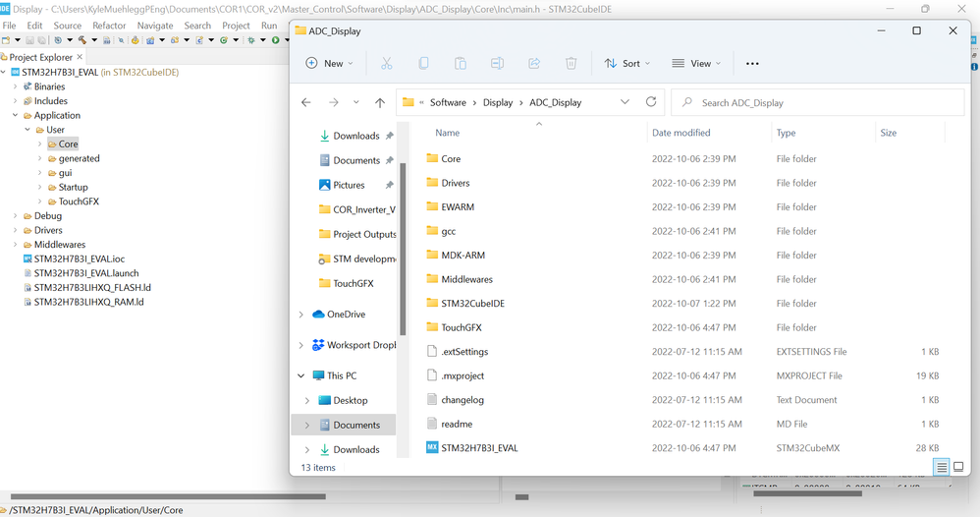Click Display in the address breadcrumb

pyautogui.click(x=498, y=102)
